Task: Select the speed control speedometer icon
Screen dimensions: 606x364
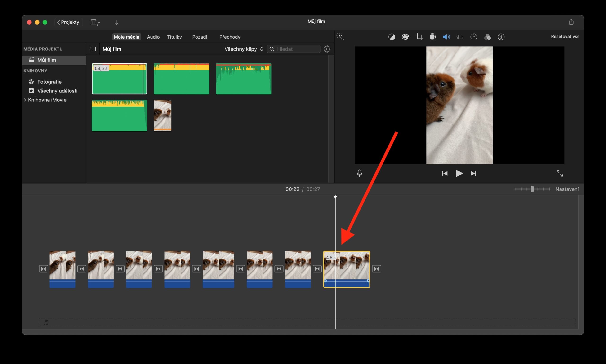Action: click(474, 37)
